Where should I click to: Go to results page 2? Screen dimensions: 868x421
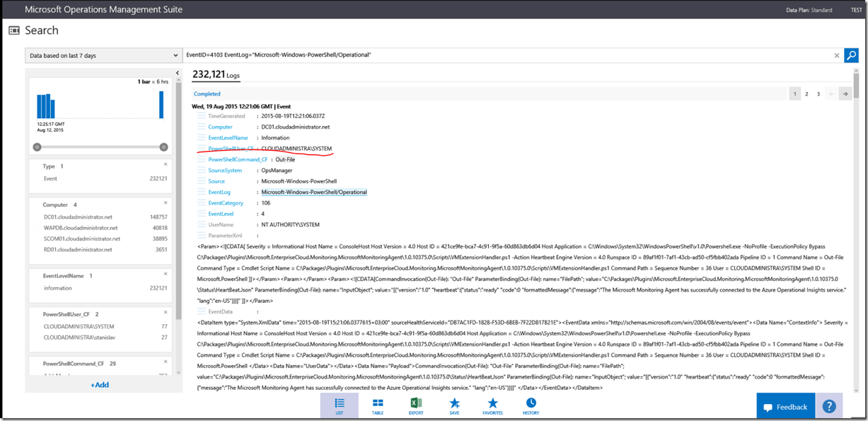click(806, 93)
